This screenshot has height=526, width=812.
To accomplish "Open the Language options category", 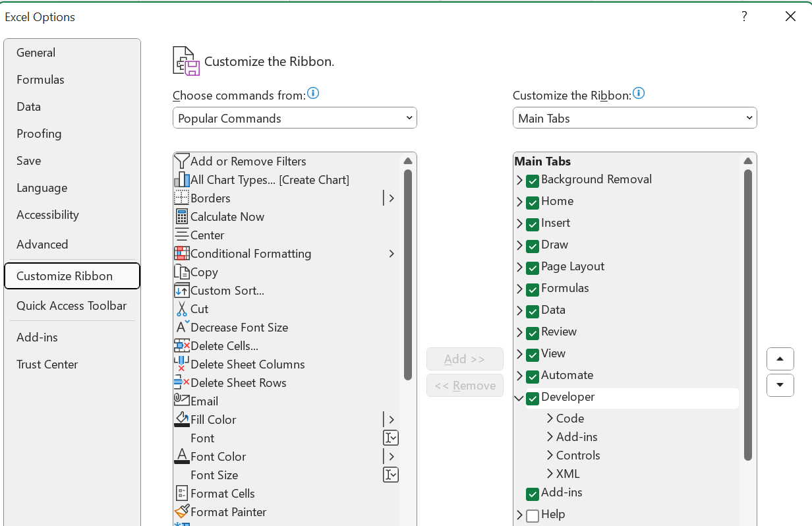I will 72,188.
